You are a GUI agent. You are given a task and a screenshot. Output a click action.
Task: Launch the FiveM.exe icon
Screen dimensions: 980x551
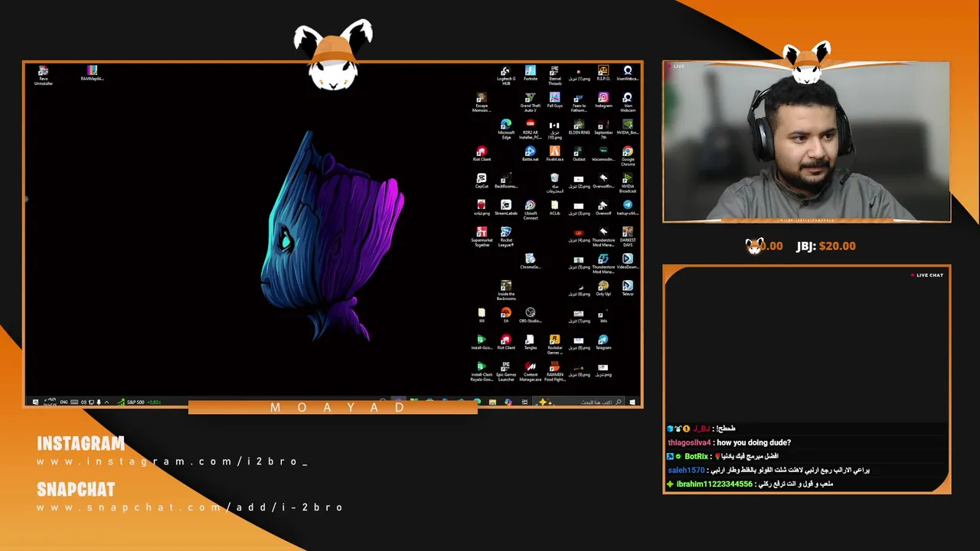(x=555, y=154)
